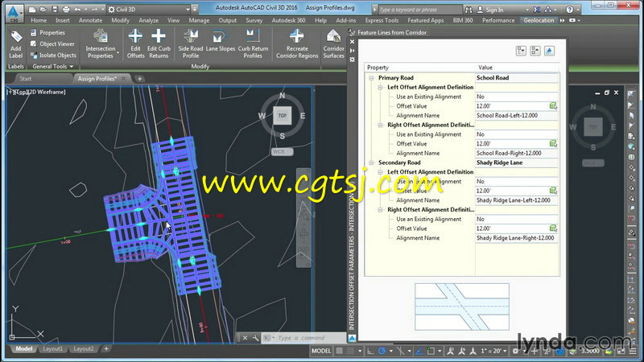Screen dimensions: 644x362
Task: Click the New file quick access icon
Action: [32, 9]
